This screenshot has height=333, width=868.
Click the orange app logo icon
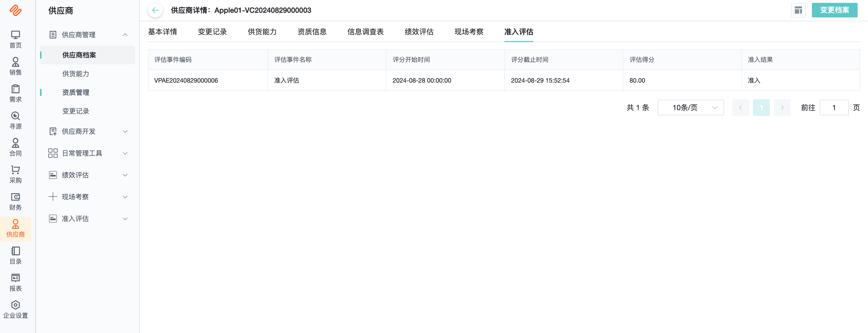16,10
